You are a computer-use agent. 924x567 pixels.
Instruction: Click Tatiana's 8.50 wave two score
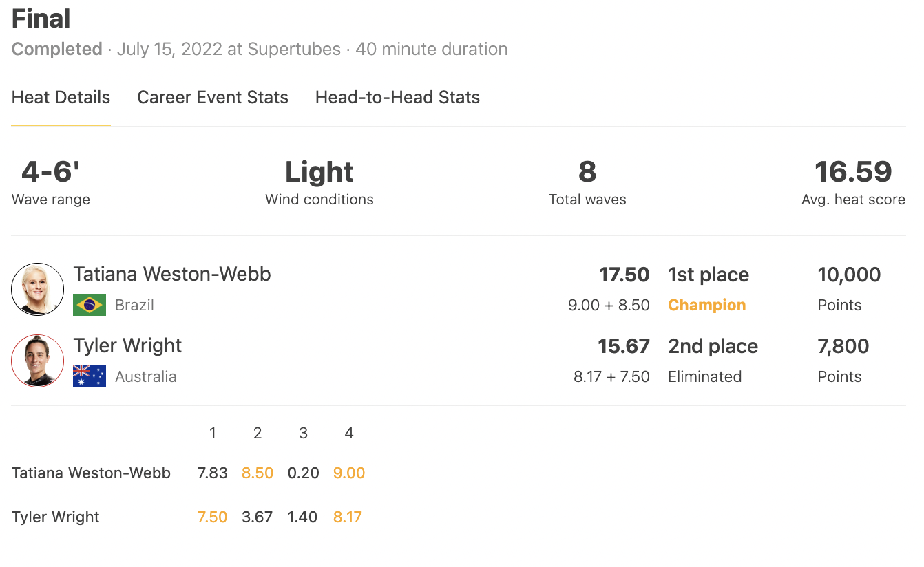tap(258, 473)
